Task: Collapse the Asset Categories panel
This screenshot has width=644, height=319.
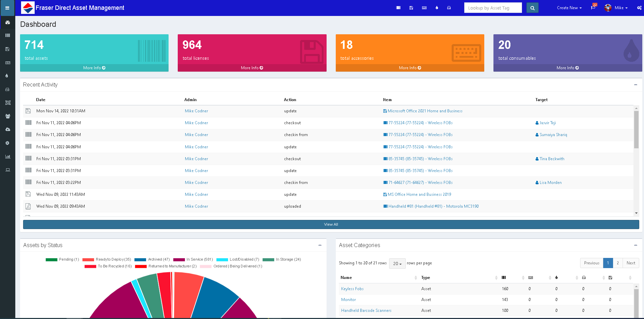Action: coord(636,245)
